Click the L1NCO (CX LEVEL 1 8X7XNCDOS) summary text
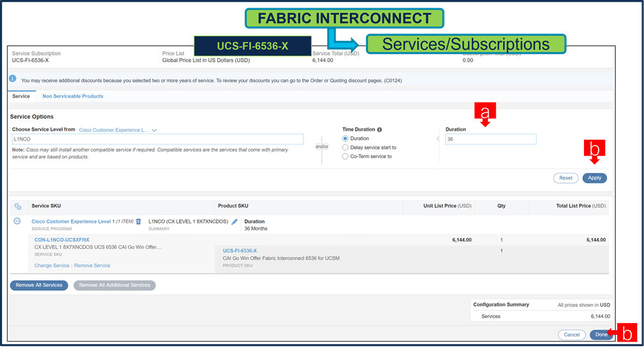 tap(188, 222)
